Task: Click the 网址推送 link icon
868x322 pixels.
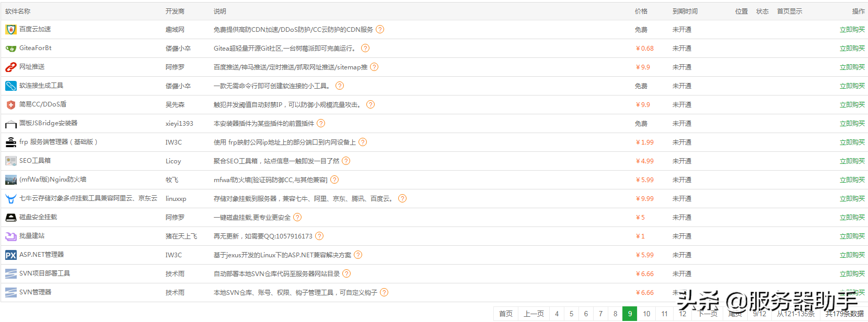Action: coord(11,67)
